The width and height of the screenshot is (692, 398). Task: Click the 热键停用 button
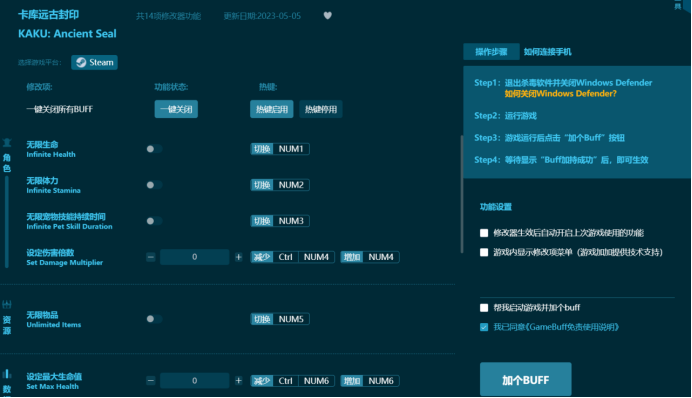tap(321, 109)
